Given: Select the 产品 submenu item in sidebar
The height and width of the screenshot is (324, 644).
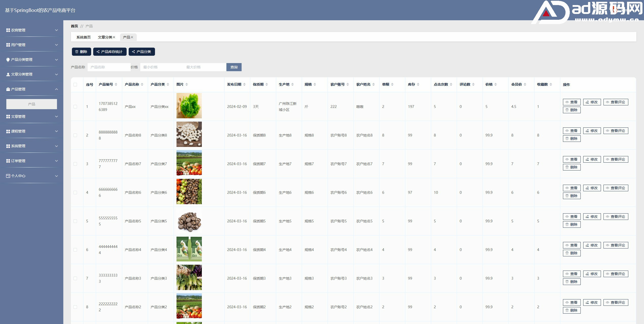Looking at the screenshot, I should (32, 104).
